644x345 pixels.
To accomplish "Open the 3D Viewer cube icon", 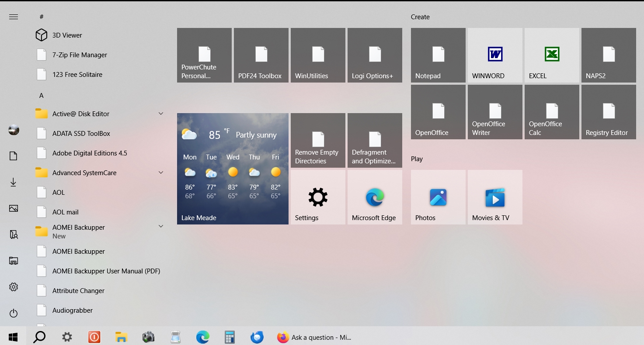I will point(41,35).
